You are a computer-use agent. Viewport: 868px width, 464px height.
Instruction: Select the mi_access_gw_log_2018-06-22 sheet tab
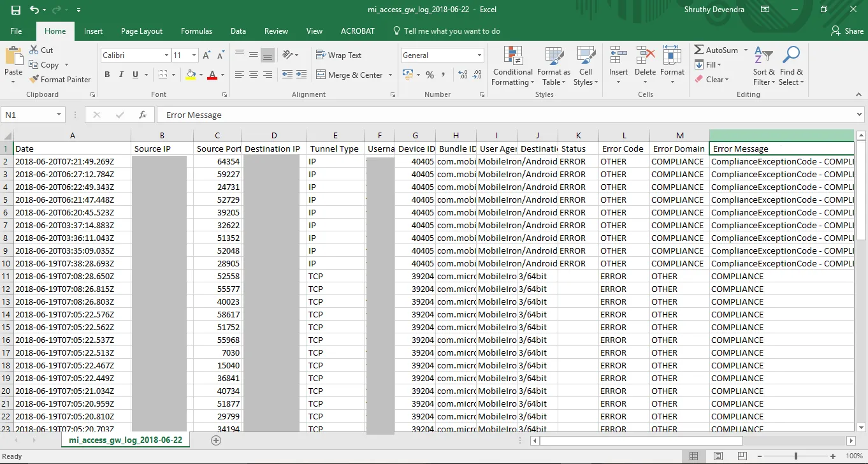pos(126,440)
